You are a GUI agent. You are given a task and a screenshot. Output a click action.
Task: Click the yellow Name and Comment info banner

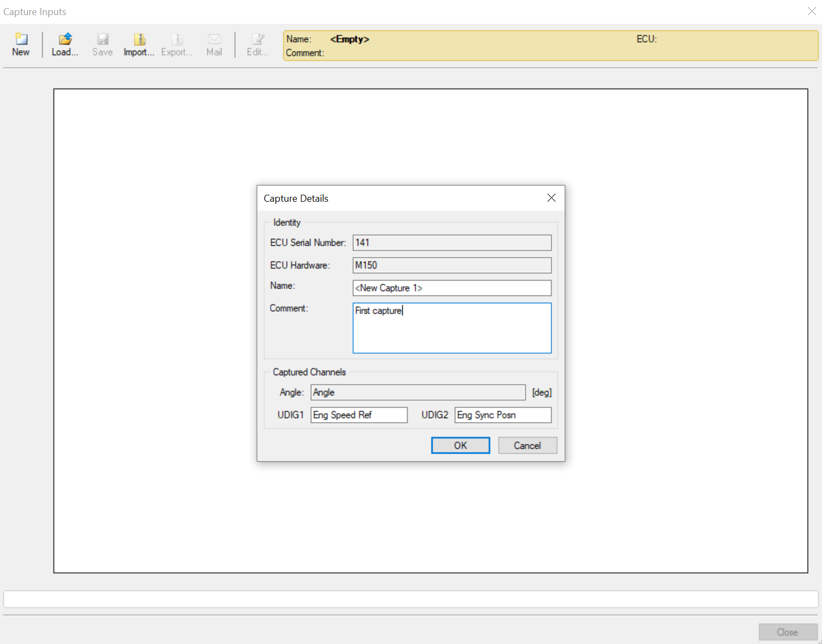click(550, 46)
